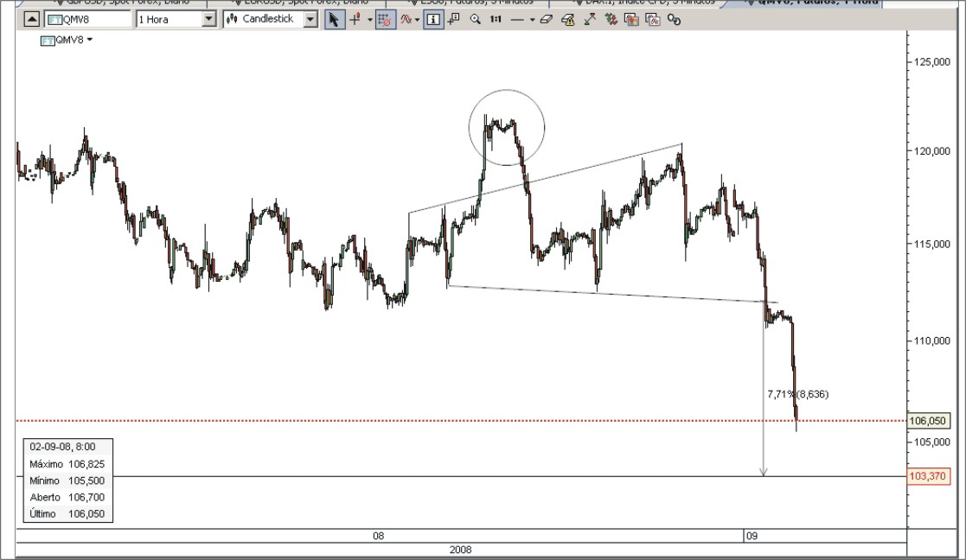966x560 pixels.
Task: Select the crosshair cursor tool
Action: 355,20
